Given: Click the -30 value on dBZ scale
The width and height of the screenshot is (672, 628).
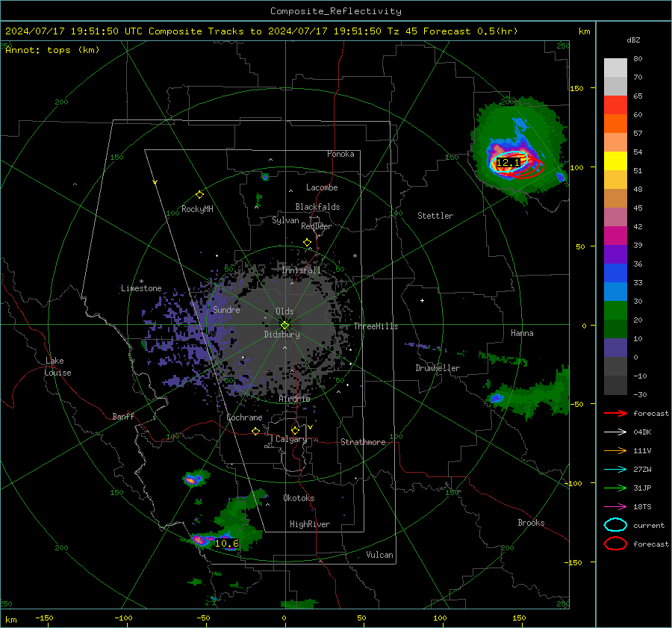Looking at the screenshot, I should pyautogui.click(x=640, y=394).
